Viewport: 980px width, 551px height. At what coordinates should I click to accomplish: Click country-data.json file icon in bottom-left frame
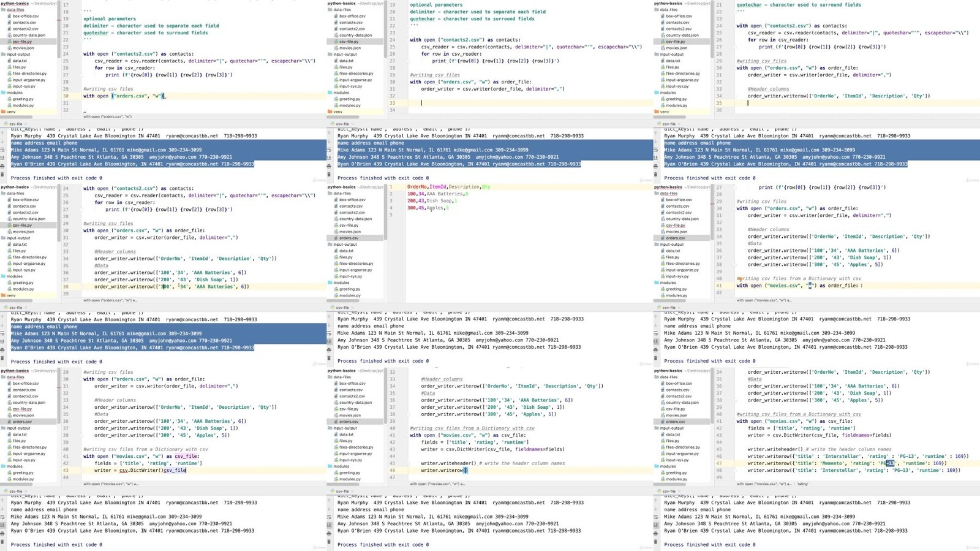[x=10, y=403]
